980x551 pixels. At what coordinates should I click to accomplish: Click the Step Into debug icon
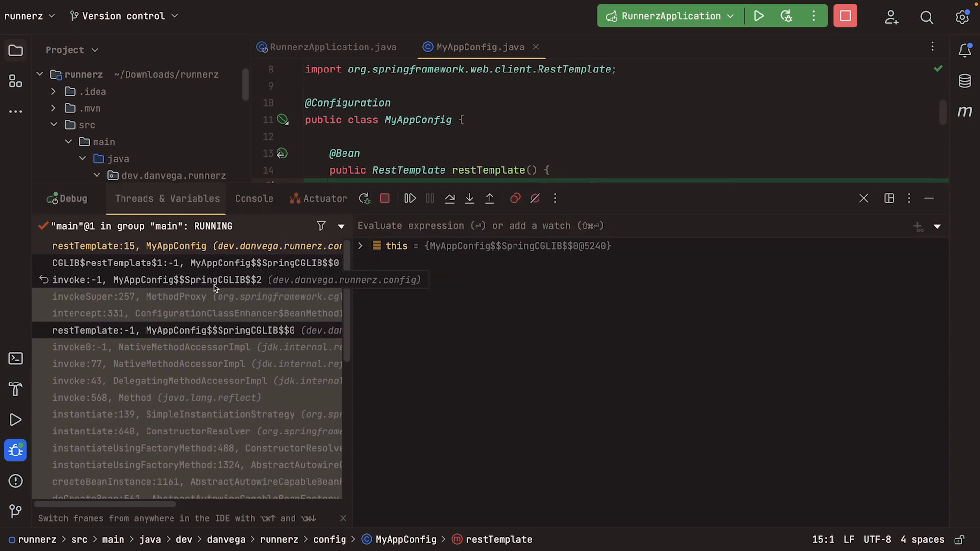tap(469, 198)
